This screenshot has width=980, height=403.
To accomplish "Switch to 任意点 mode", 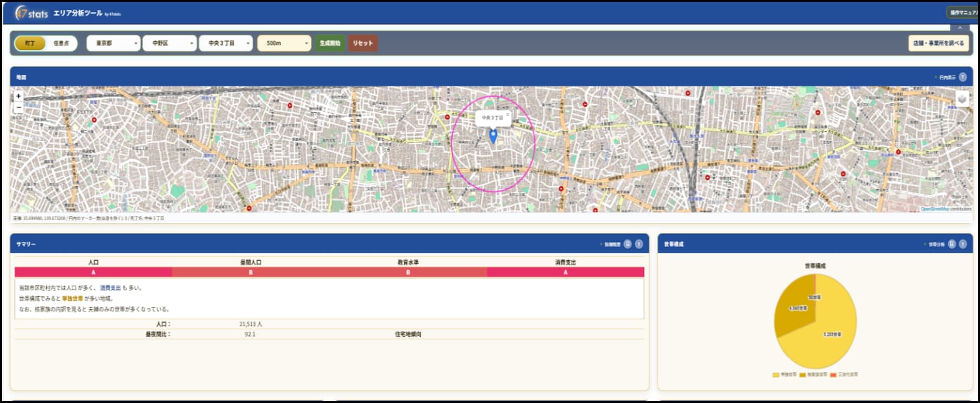I will tap(61, 43).
